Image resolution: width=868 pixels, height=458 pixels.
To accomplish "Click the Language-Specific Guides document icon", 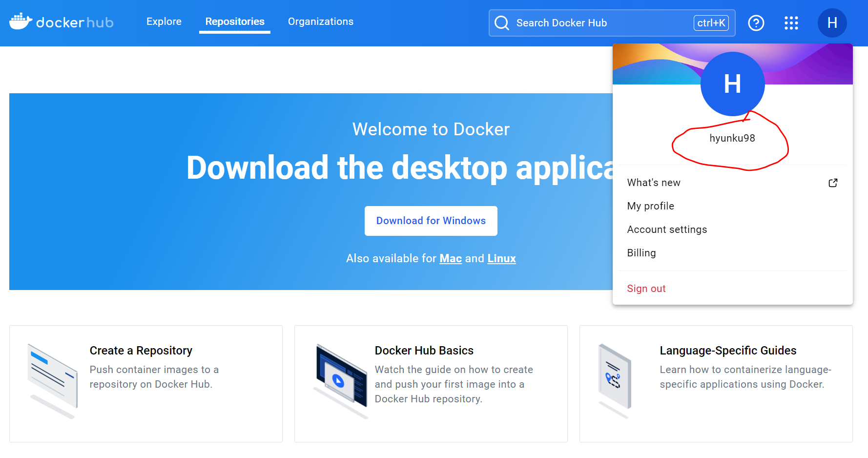I will 614,377.
